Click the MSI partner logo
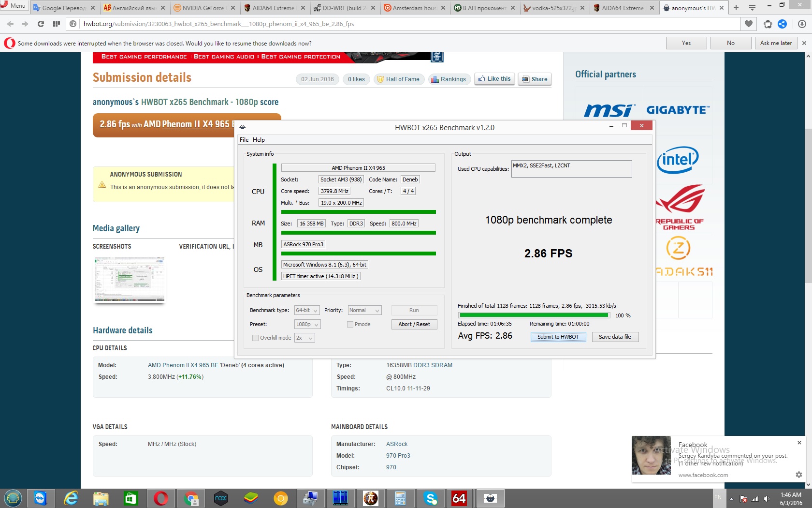 [609, 111]
